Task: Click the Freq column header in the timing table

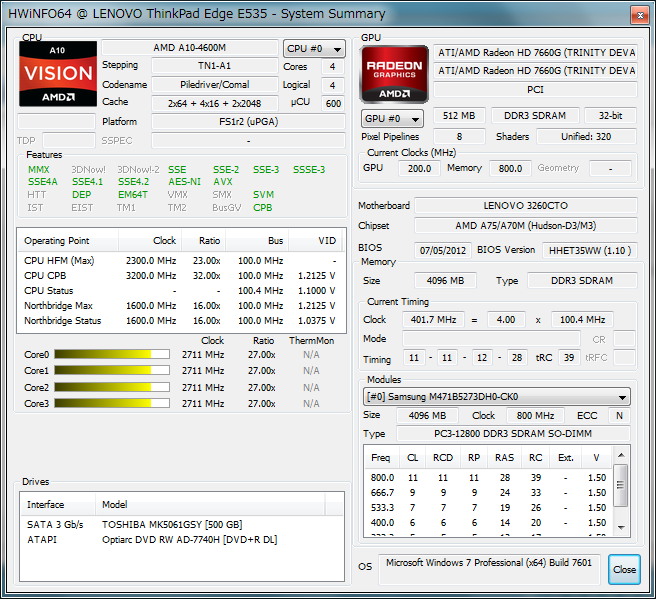Action: coord(381,458)
